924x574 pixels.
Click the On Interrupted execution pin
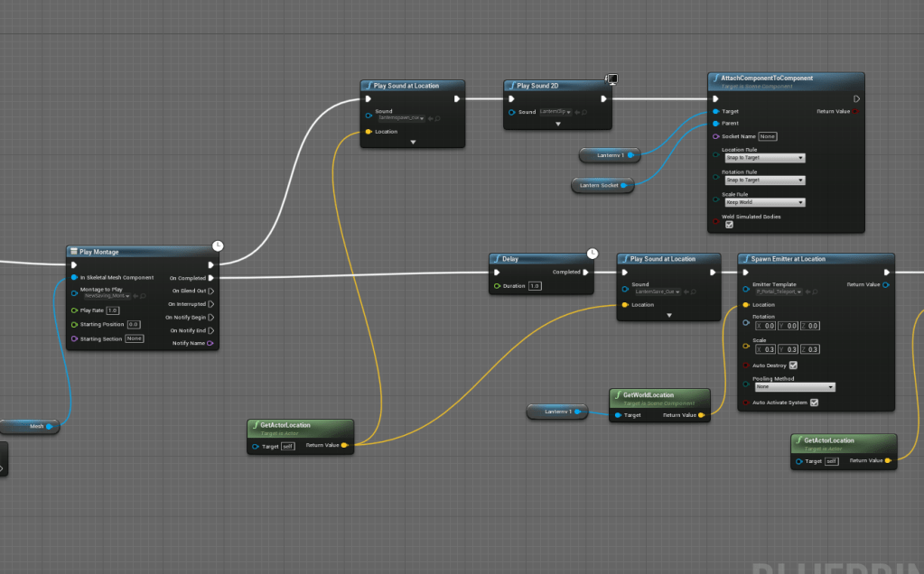(210, 304)
